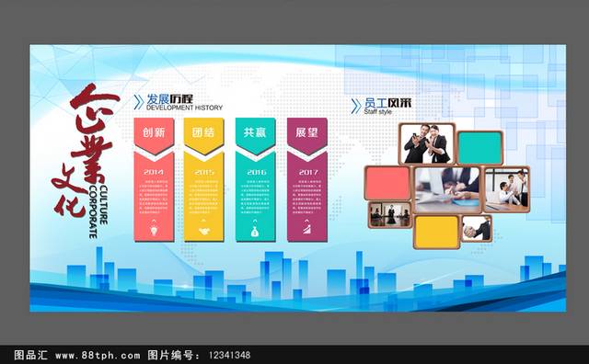
Task: Open the meeting room photo thumbnail
Action: (389, 215)
